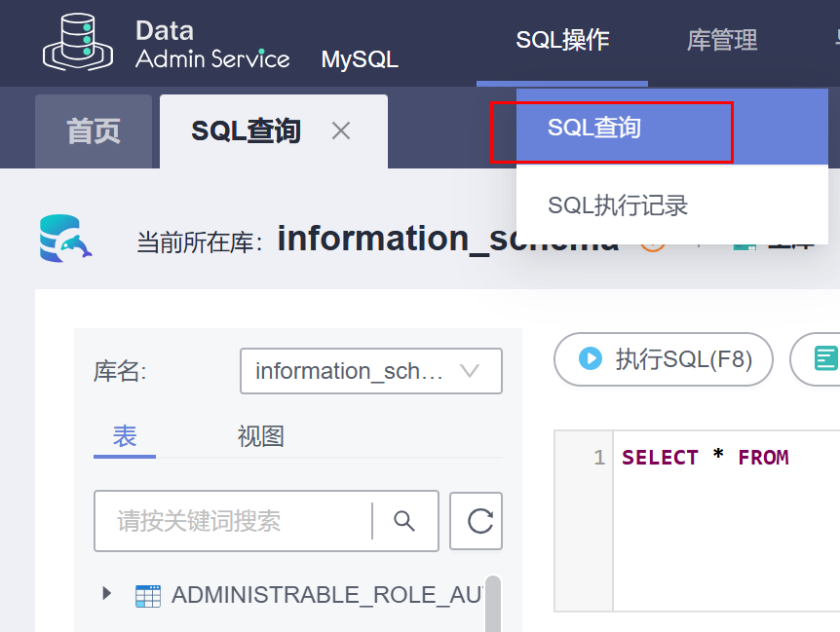Image resolution: width=840 pixels, height=632 pixels.
Task: Open the 库管理 menu
Action: pos(722,40)
